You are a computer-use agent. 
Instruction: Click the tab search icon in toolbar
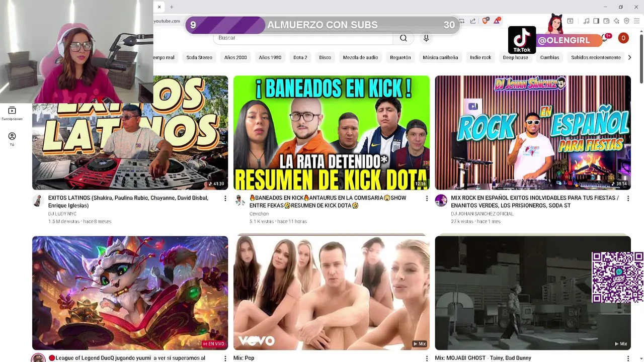tap(570, 21)
